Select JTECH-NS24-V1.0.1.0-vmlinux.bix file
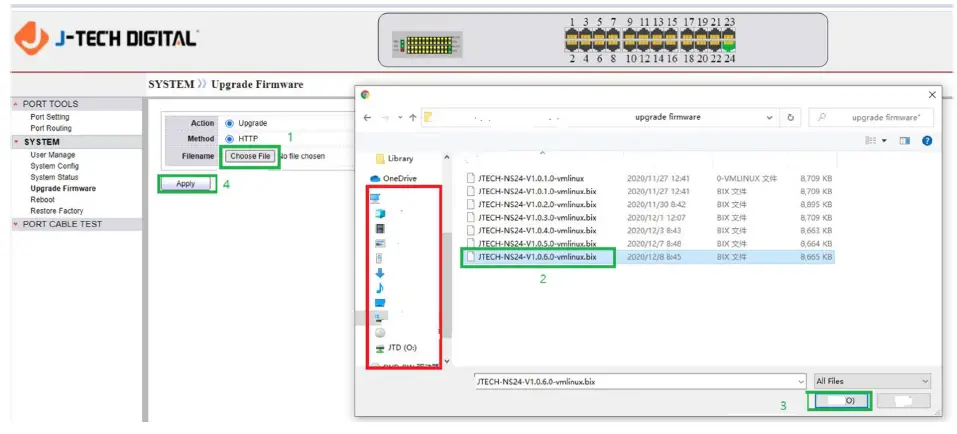957x434 pixels. [x=532, y=192]
